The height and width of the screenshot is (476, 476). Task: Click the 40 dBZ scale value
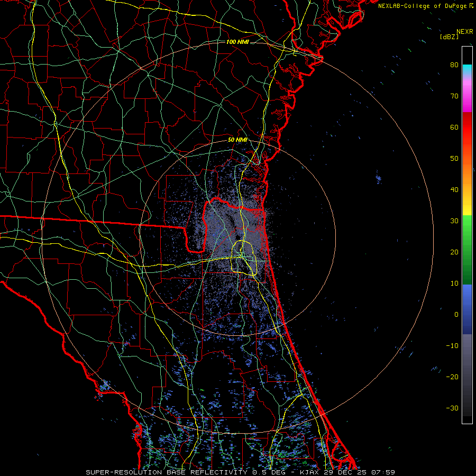[x=454, y=190]
